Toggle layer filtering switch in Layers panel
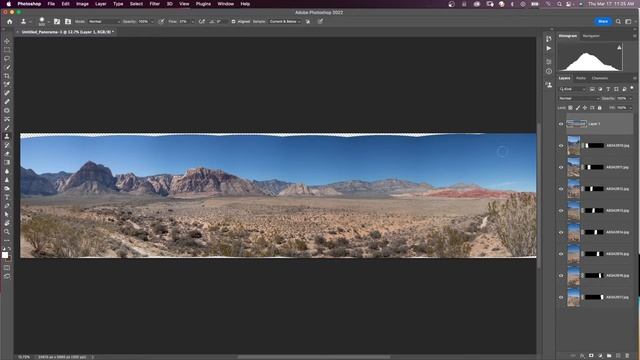 coord(632,88)
